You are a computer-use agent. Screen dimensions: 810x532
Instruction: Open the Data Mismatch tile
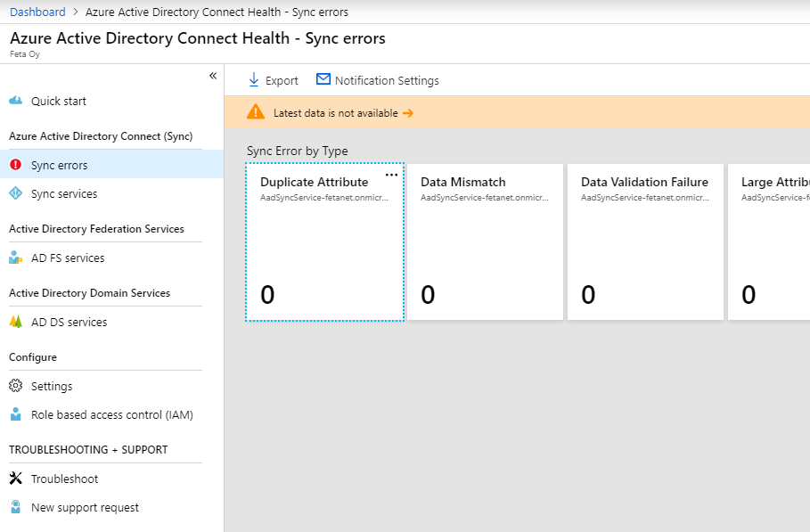(482, 241)
